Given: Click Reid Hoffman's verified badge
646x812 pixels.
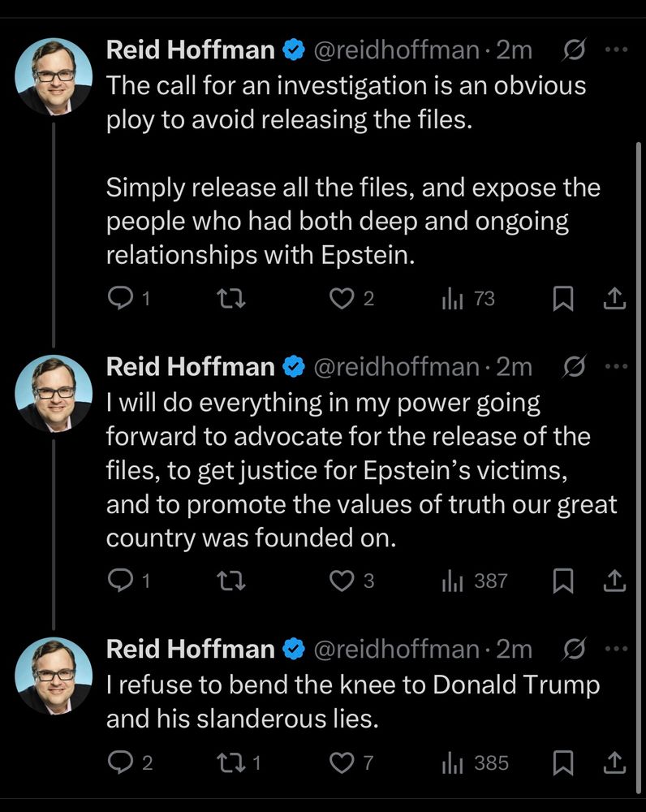Looking at the screenshot, I should point(290,50).
